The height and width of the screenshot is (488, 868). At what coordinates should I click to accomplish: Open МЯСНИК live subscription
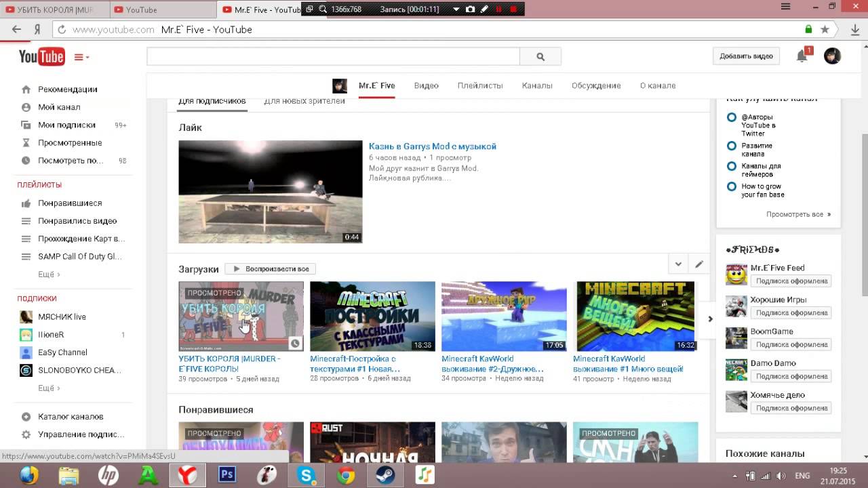tap(62, 317)
